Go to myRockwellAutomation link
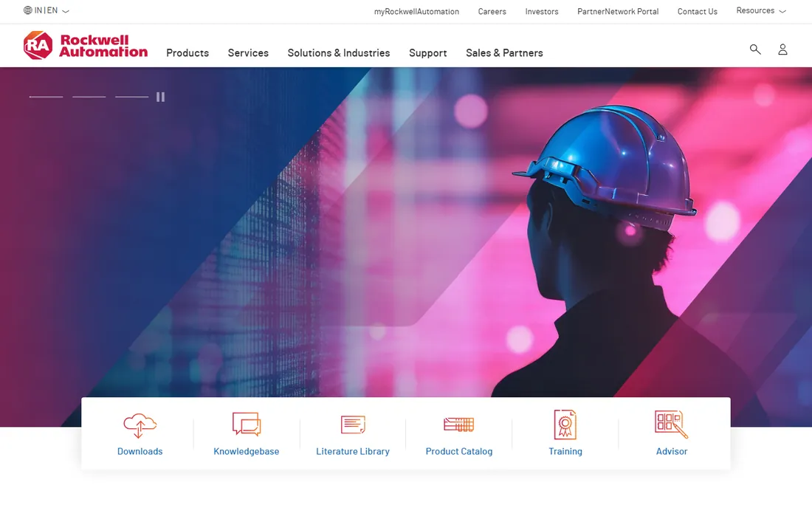The image size is (812, 508). coord(416,11)
